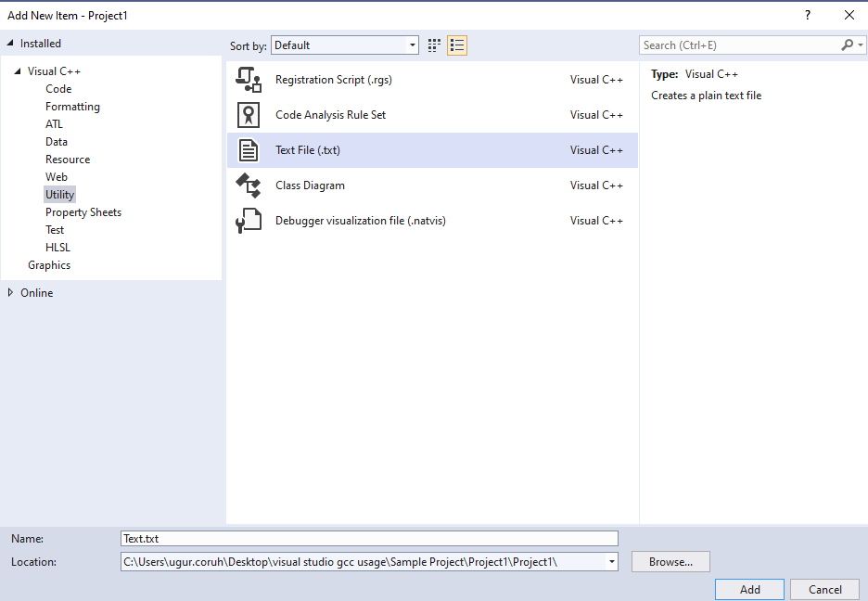
Task: Choose Class Diagram template
Action: [x=432, y=185]
